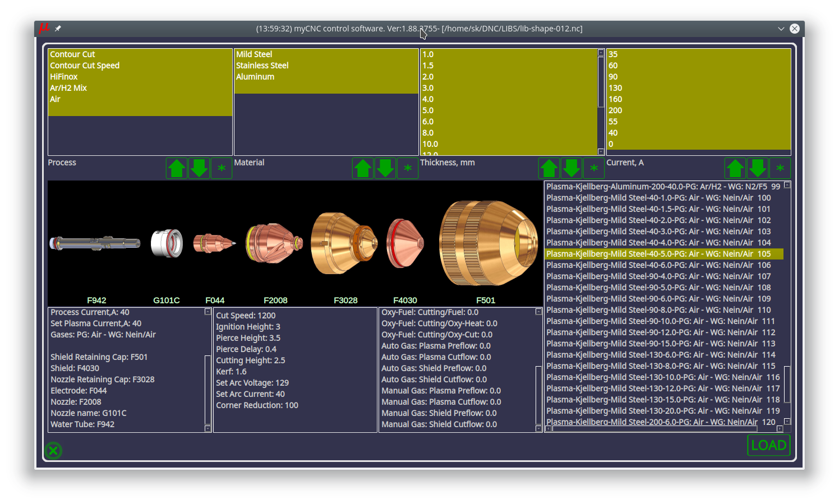Image resolution: width=839 pixels, height=504 pixels.
Task: Click the myCNC logo in title bar
Action: pyautogui.click(x=44, y=28)
